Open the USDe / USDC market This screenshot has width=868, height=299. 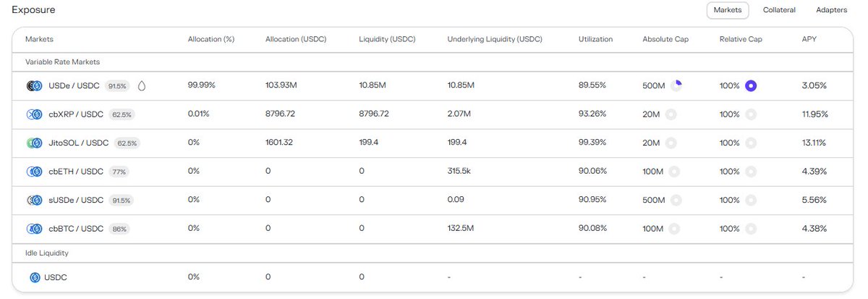tap(75, 85)
